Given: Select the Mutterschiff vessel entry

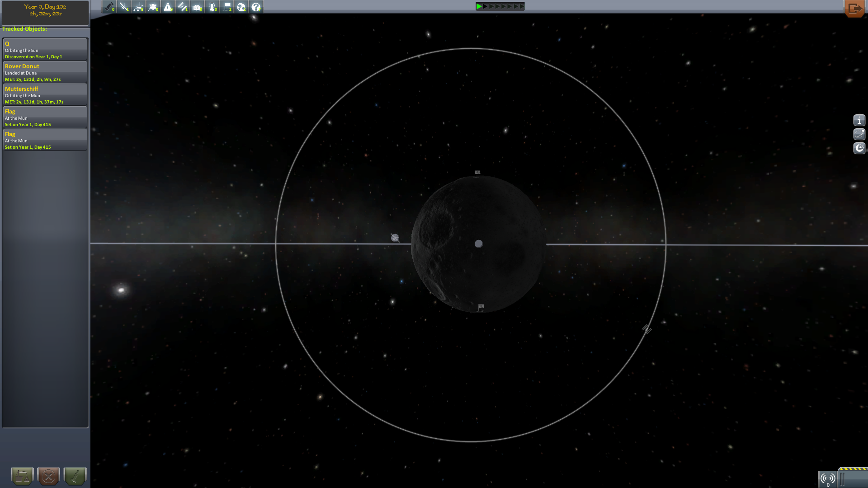Looking at the screenshot, I should pyautogui.click(x=45, y=95).
